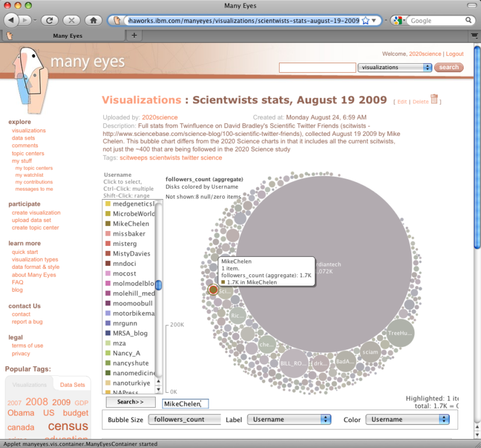The image size is (481, 448).
Task: Select medgeneticsl entry in username list
Action: 129,204
